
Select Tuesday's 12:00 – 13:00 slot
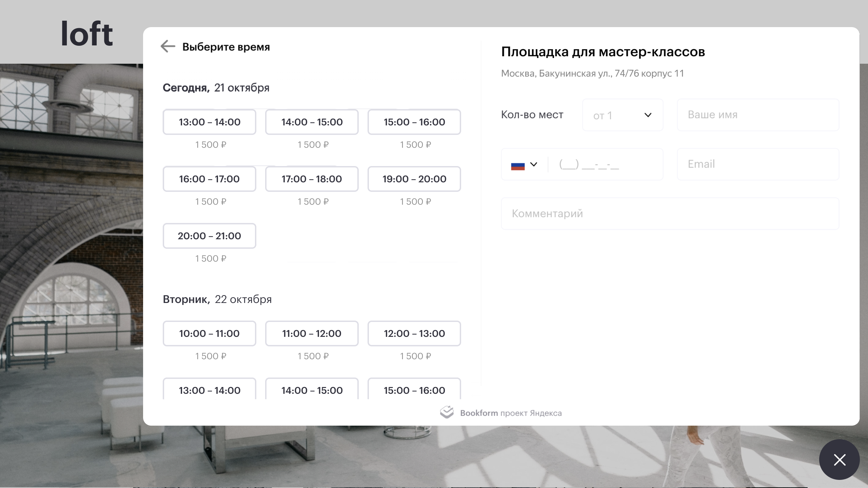[414, 333]
